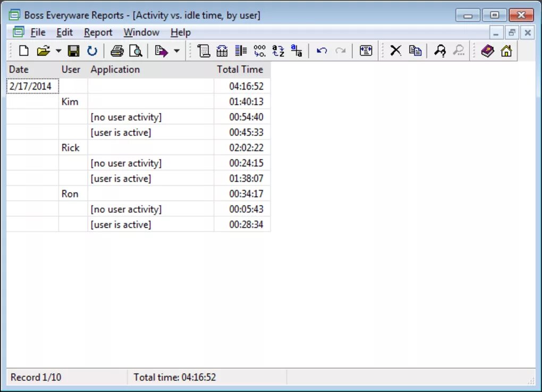Expand the export dropdown arrow
The height and width of the screenshot is (392, 542).
(x=176, y=51)
